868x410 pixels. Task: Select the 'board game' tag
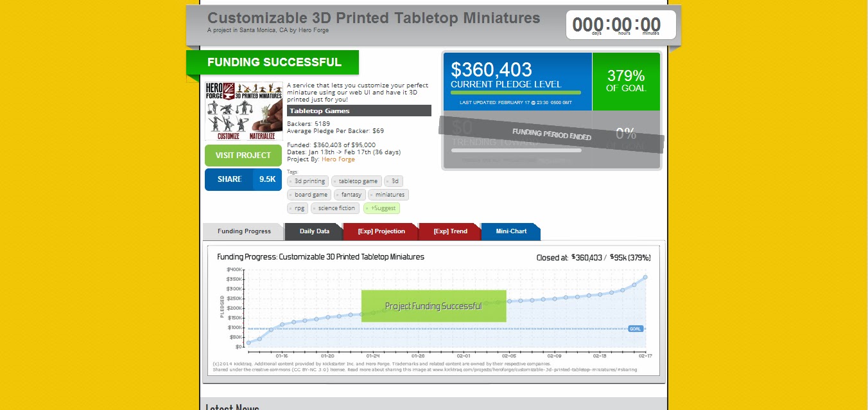tap(309, 195)
